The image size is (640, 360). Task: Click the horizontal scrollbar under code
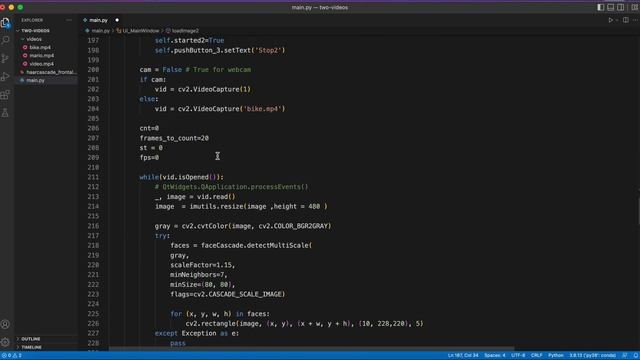tap(311, 349)
